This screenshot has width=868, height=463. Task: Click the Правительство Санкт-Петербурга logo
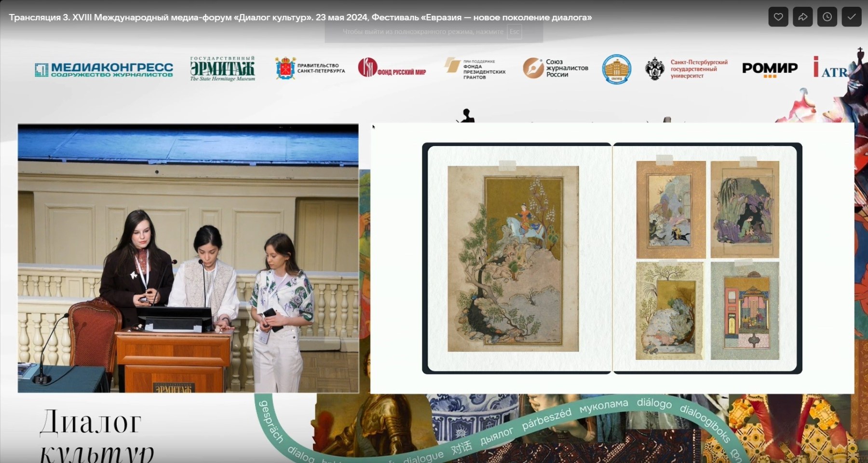[x=310, y=68]
